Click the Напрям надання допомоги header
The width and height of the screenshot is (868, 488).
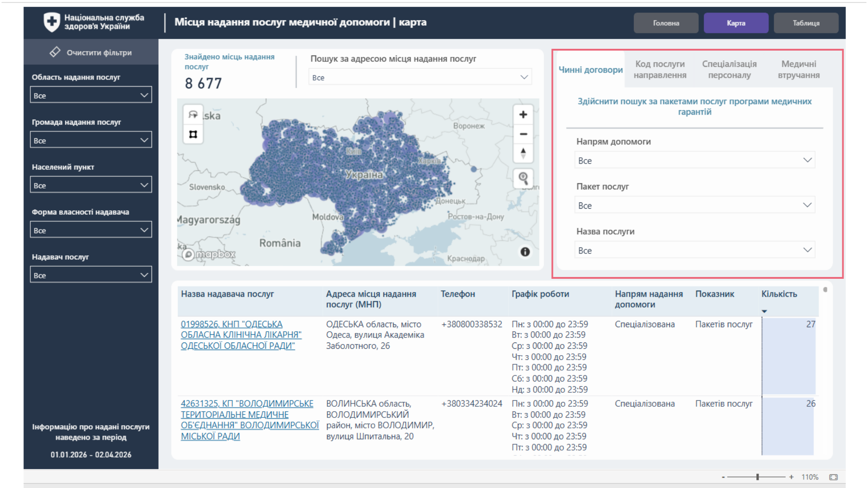pos(649,299)
